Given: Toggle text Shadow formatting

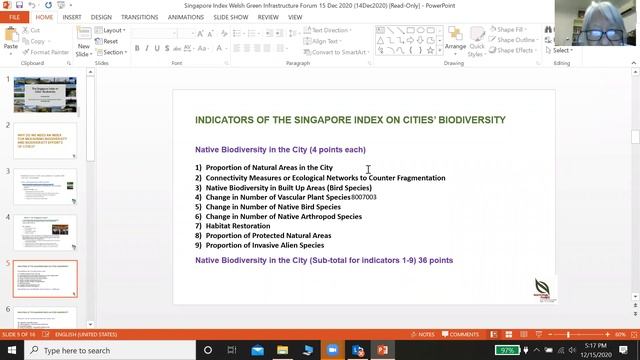Looking at the screenshot, I should click(x=167, y=49).
